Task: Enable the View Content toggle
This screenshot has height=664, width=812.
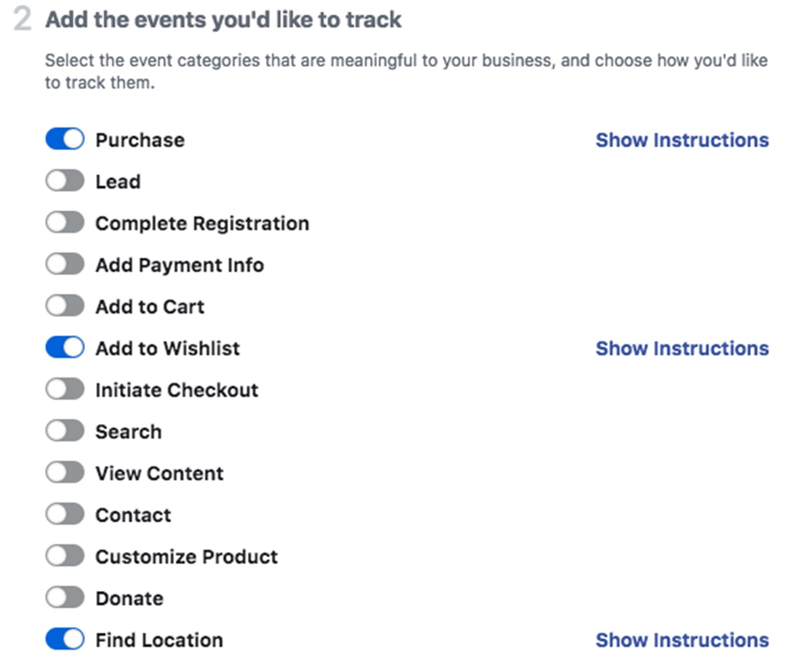Action: pos(65,473)
